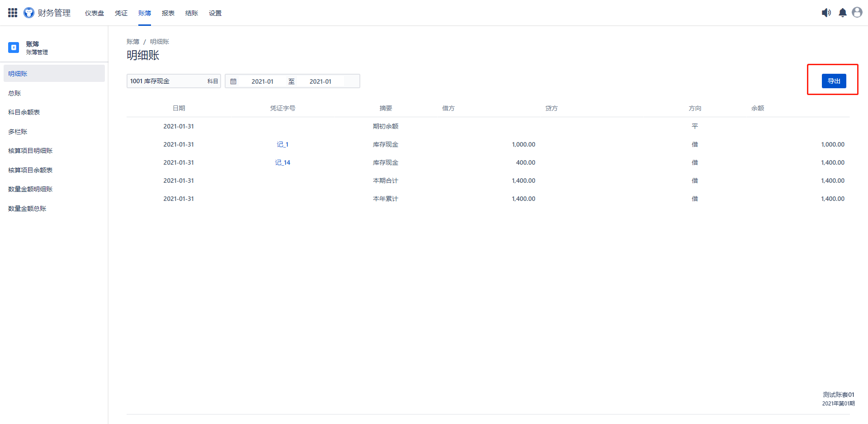868x424 pixels.
Task: Click the 财务管理 logo icon
Action: click(x=29, y=13)
